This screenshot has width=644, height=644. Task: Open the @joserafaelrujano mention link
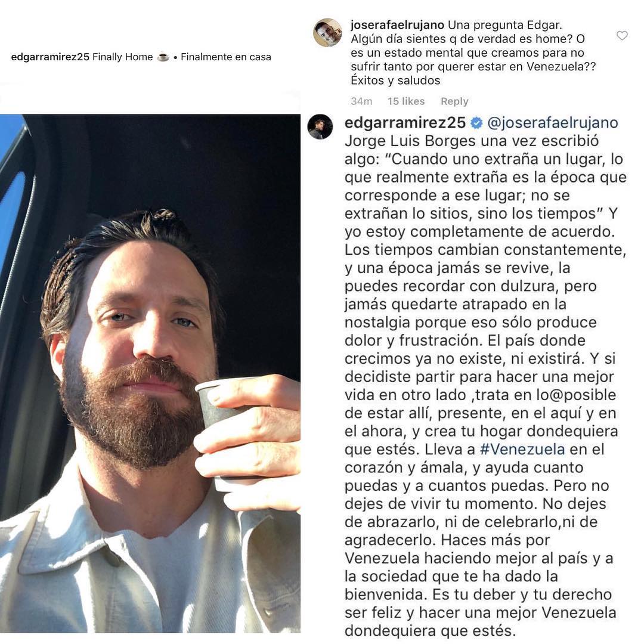[553, 123]
